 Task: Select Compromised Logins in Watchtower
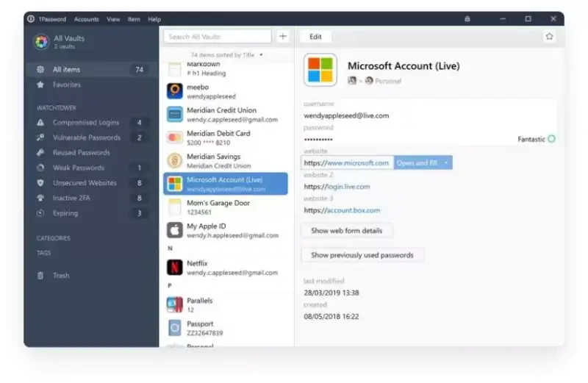[x=91, y=122]
